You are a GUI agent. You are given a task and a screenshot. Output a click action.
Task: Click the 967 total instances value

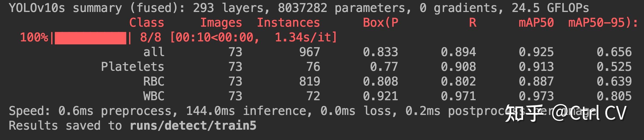[x=309, y=52]
